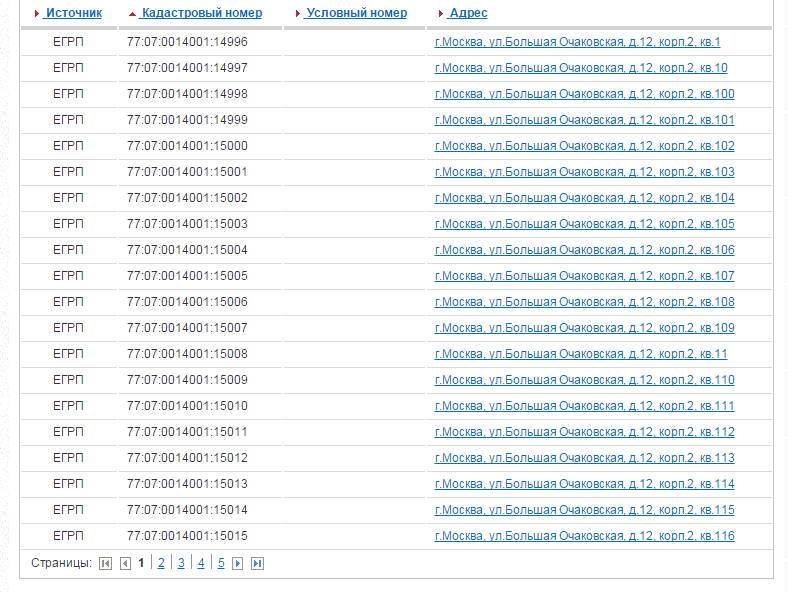
Task: Navigate to page 5 of results
Action: (x=221, y=563)
